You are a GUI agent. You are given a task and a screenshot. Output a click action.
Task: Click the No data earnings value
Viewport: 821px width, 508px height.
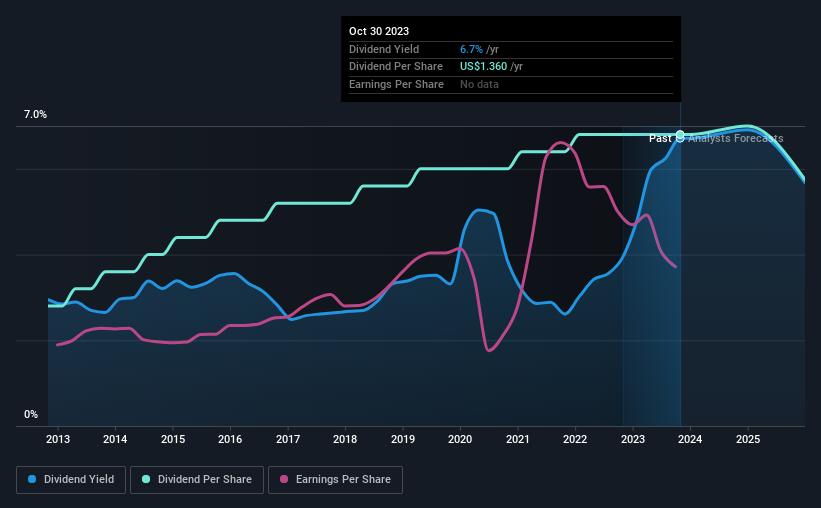click(479, 84)
